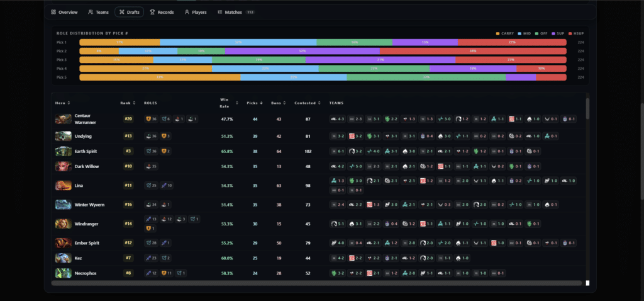Click the #3 rank badge for Earth Spirit

(x=128, y=151)
